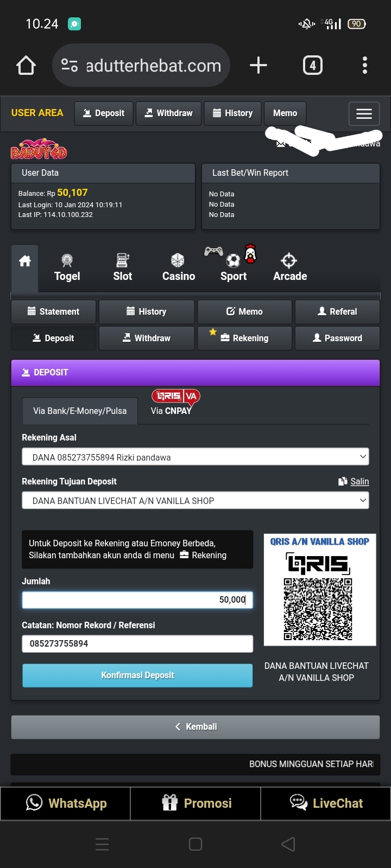
Task: Tap the browser home icon
Action: pyautogui.click(x=26, y=66)
